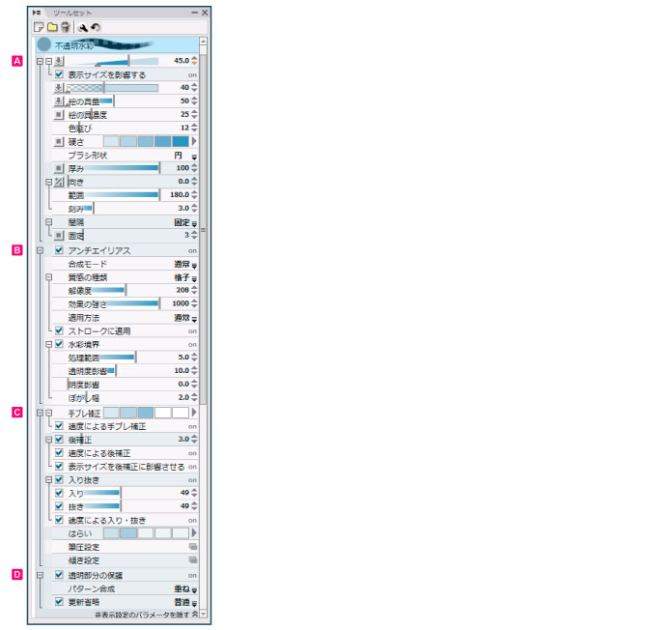The height and width of the screenshot is (630, 672).
Task: Open 筆圧設定 dialog icon
Action: [x=193, y=547]
